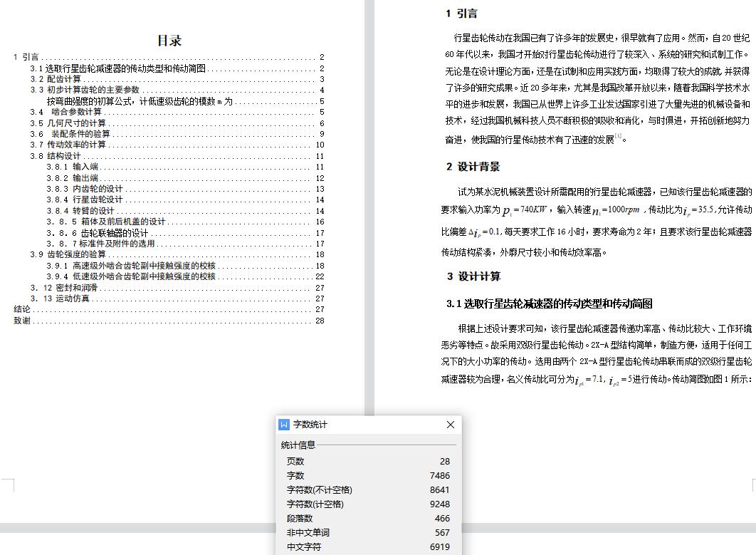Viewport: 756px width, 555px height.
Task: Click the 目录 heading on the page
Action: tap(169, 41)
